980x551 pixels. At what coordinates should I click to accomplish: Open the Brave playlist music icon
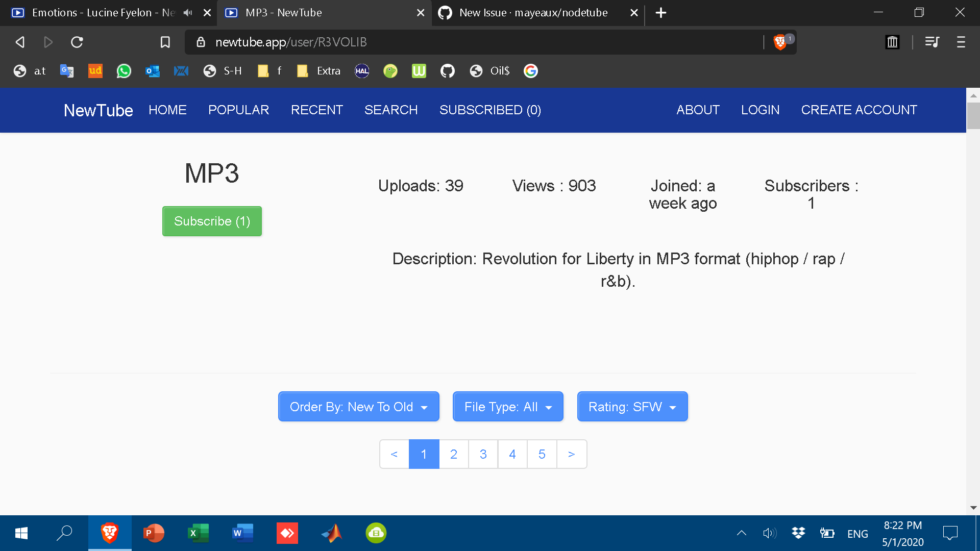tap(932, 42)
